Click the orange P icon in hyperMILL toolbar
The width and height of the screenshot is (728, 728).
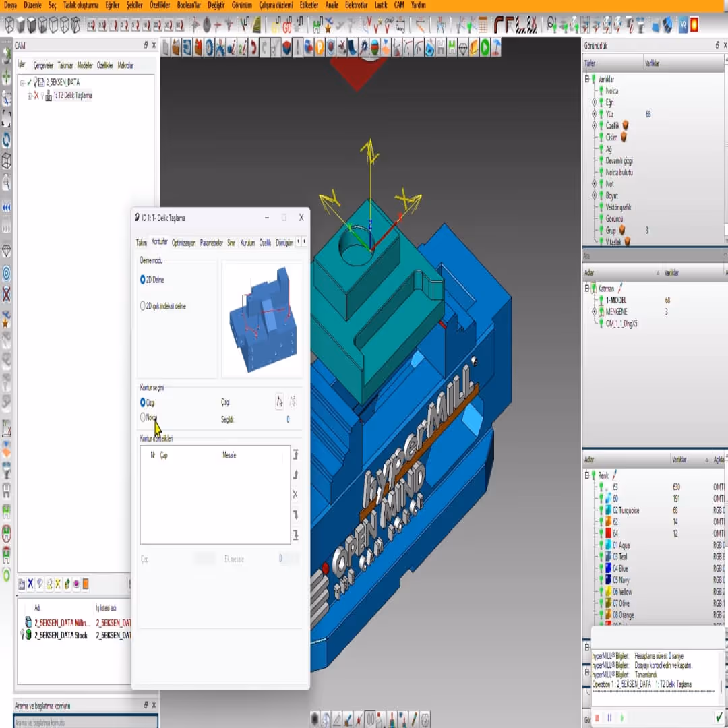tap(320, 48)
